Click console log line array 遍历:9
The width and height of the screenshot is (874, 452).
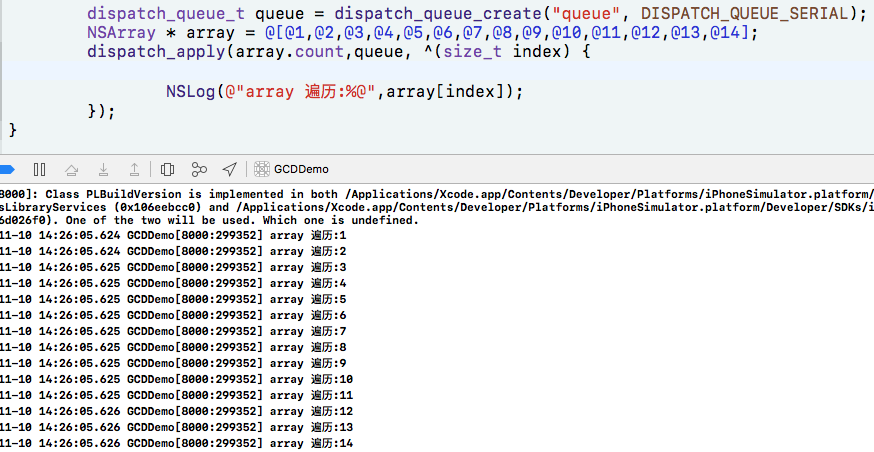pyautogui.click(x=173, y=364)
